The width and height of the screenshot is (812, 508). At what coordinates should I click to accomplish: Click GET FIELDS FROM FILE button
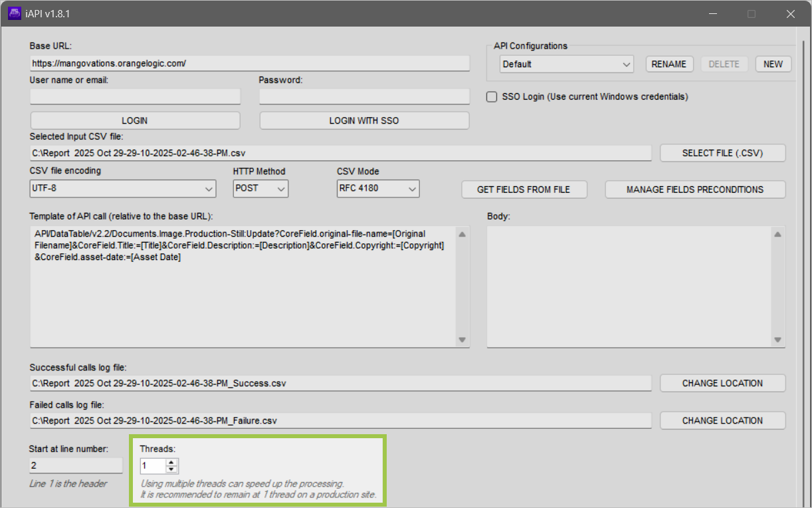coord(524,190)
